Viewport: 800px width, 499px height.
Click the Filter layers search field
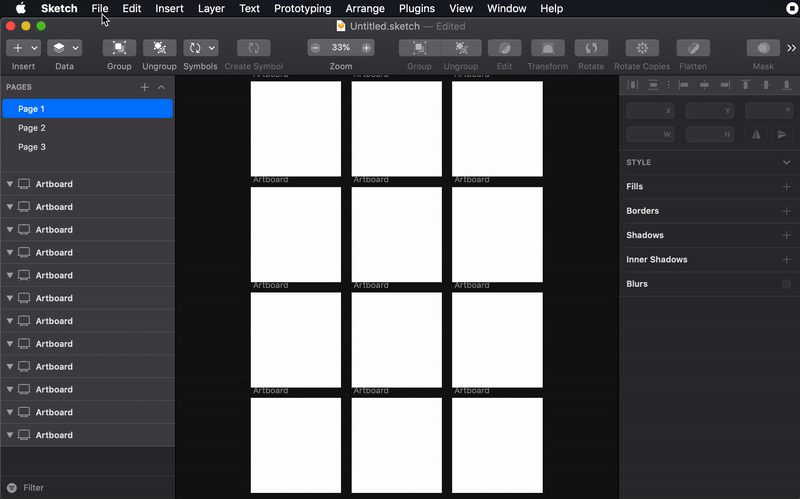point(87,488)
